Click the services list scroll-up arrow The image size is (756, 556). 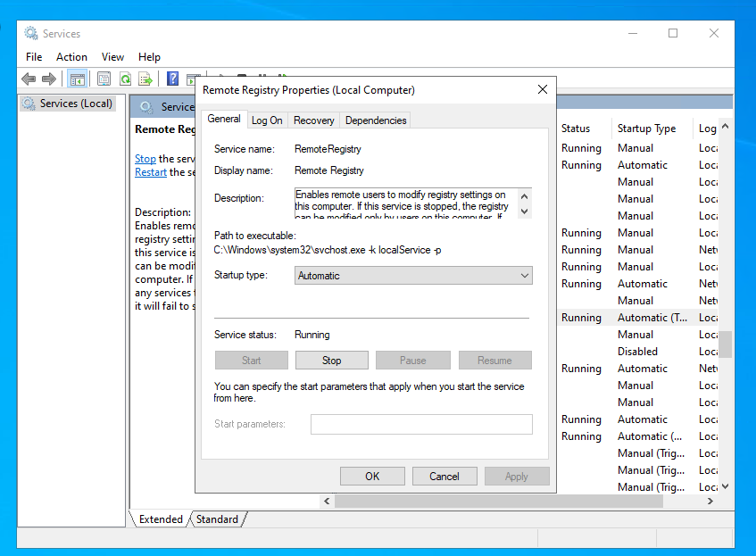[x=725, y=127]
